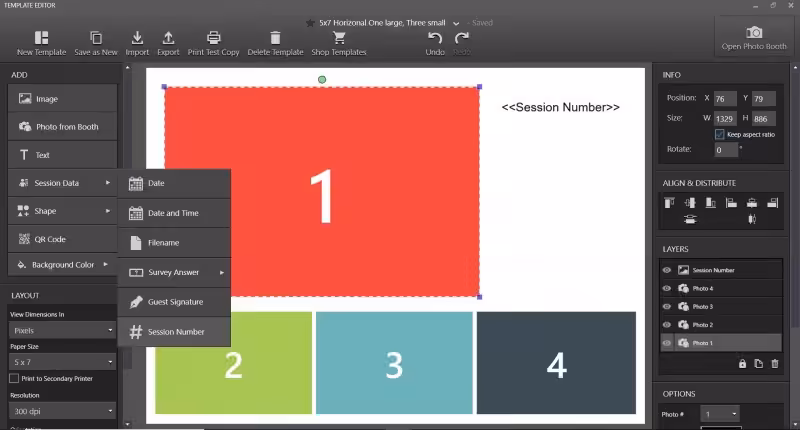Click the Save as New icon
Image resolution: width=800 pixels, height=430 pixels.
click(x=95, y=37)
